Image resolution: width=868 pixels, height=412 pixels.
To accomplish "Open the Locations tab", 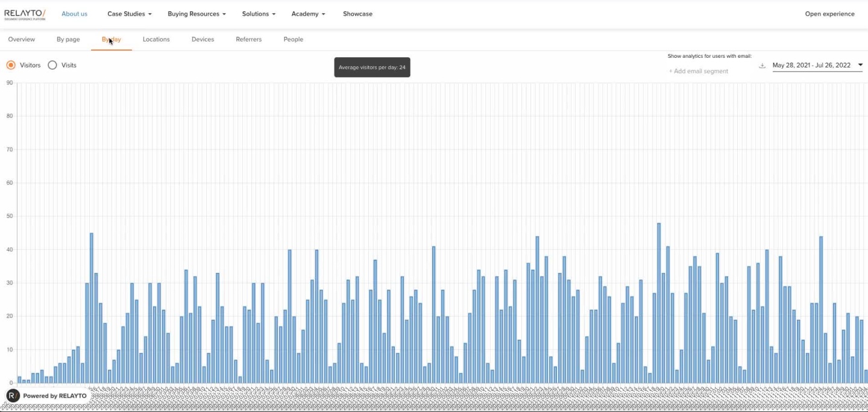I will (156, 39).
